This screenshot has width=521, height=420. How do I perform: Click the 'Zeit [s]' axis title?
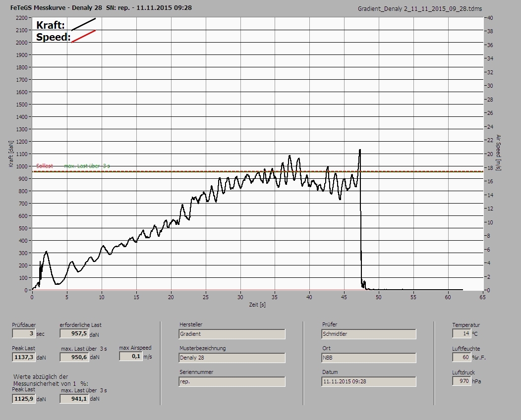257,305
